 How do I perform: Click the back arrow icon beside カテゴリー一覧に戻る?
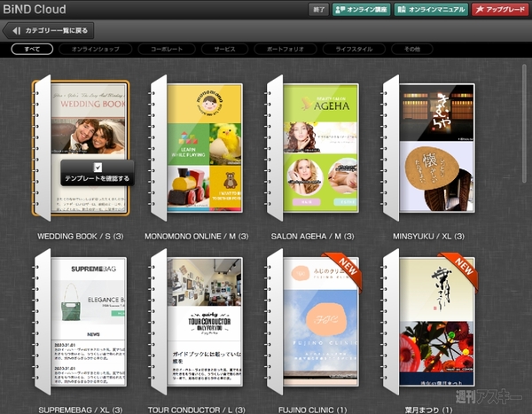[15, 30]
